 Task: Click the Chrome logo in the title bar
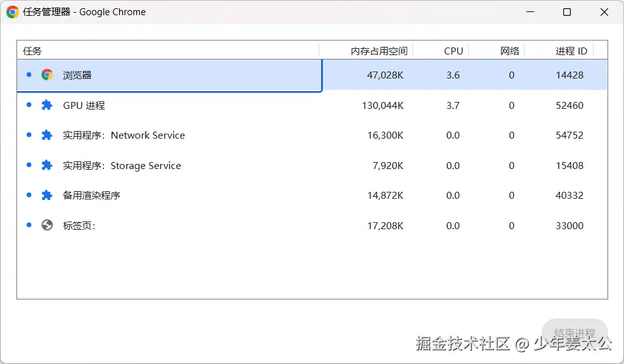tap(13, 12)
